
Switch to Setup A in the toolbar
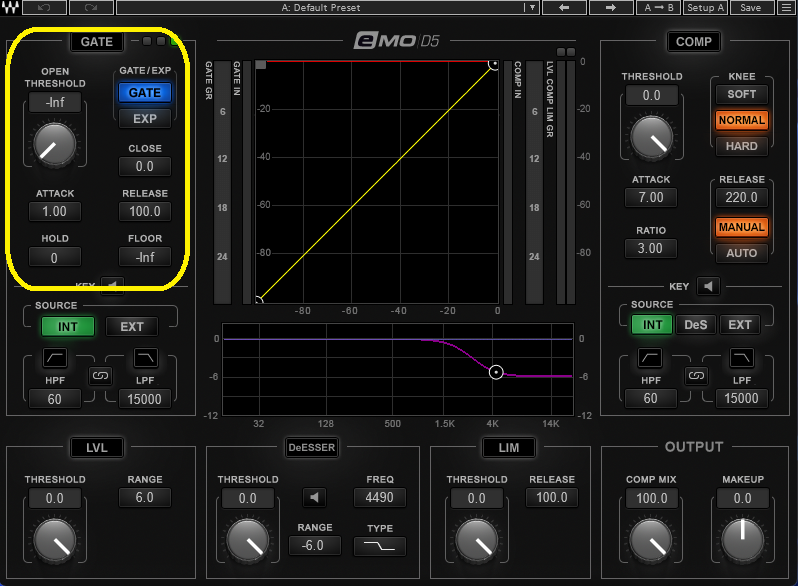[706, 8]
